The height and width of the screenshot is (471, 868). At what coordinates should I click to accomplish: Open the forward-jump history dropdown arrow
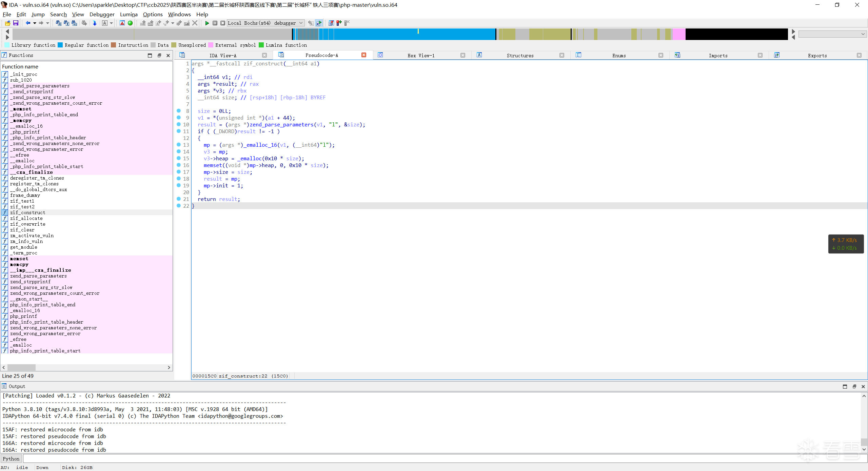pos(47,23)
